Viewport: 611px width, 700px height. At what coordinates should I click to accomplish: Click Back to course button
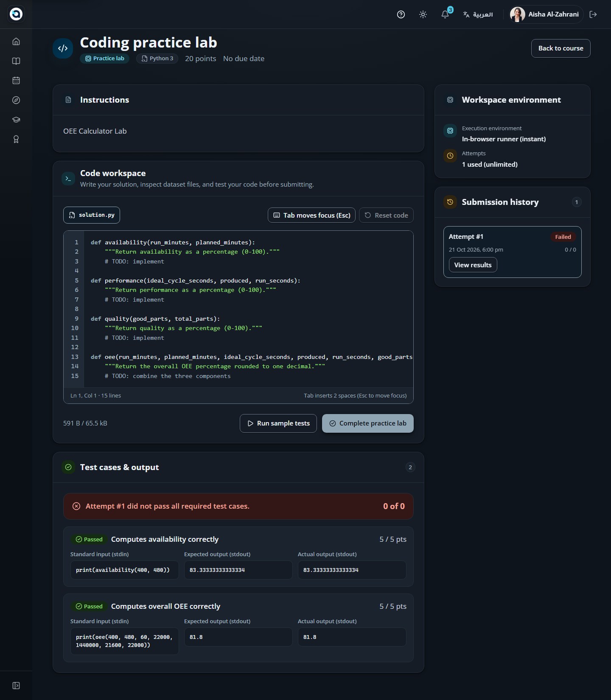click(561, 48)
